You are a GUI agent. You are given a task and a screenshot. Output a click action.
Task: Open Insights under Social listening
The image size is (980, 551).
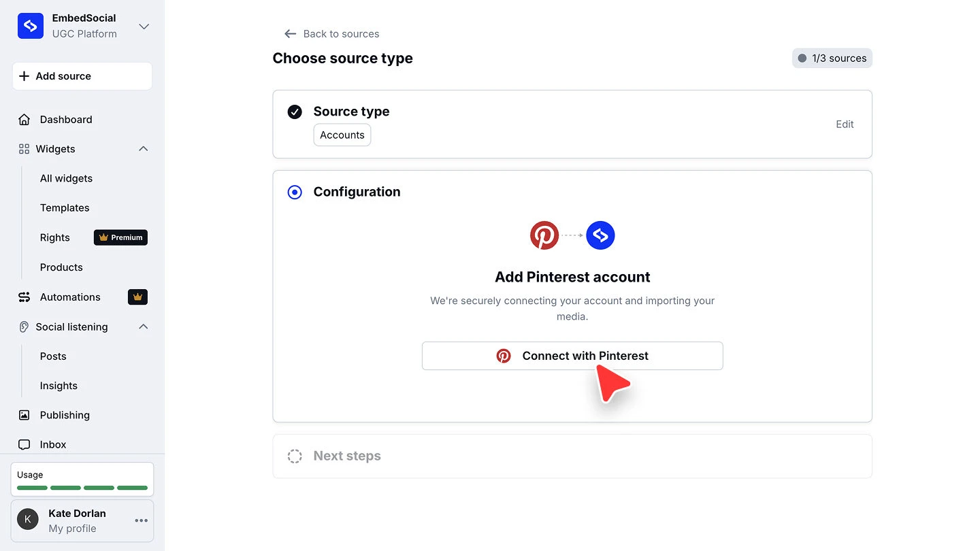tap(59, 386)
